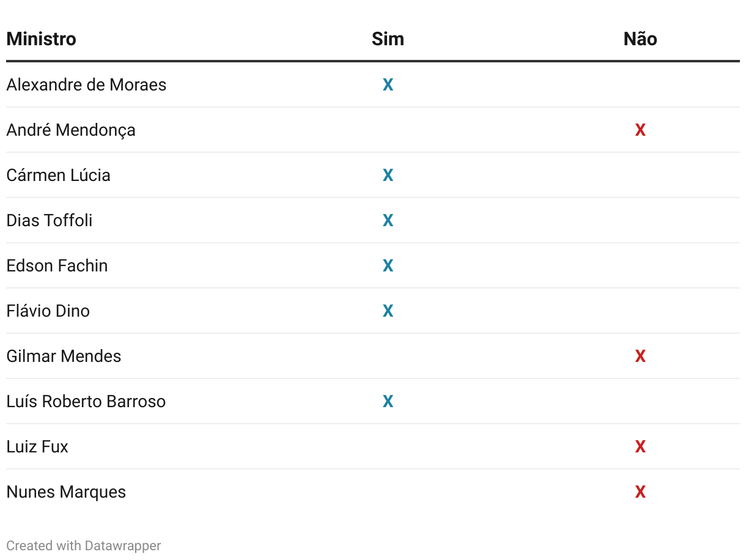
Task: Select the Não column header
Action: coord(640,39)
